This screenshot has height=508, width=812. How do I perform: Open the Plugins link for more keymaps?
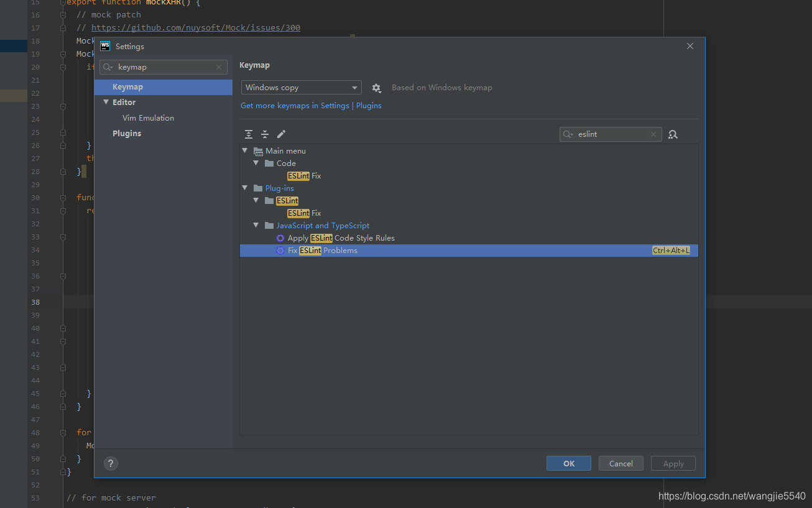pos(369,106)
